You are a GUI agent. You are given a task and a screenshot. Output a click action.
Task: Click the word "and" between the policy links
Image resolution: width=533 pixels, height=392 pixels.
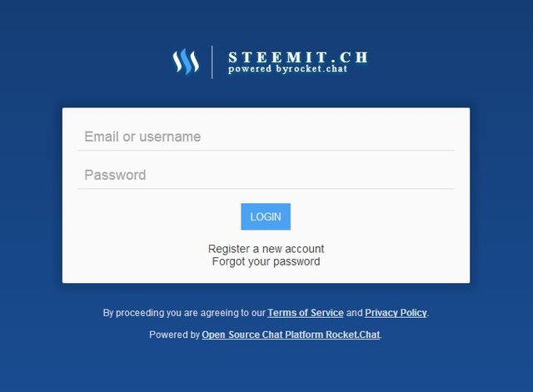coord(354,313)
